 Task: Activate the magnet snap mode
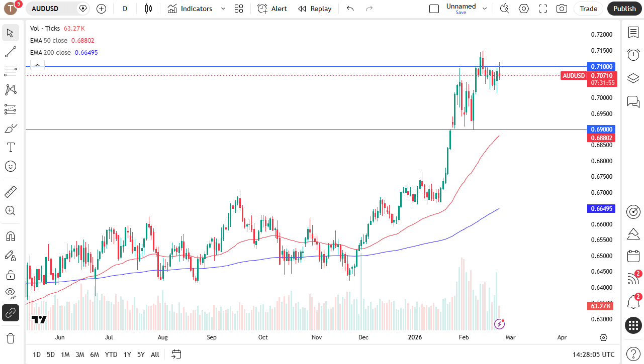click(10, 236)
